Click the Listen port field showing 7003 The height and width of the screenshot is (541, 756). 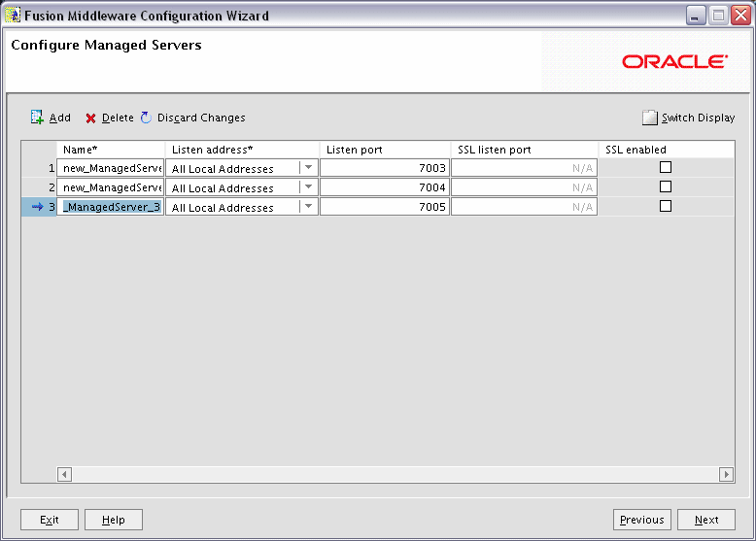point(385,168)
